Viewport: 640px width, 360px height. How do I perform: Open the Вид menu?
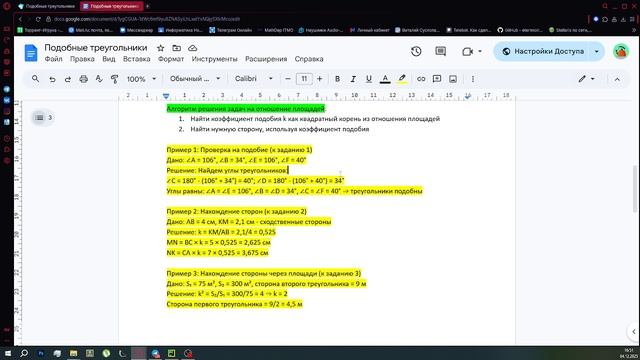[109, 59]
